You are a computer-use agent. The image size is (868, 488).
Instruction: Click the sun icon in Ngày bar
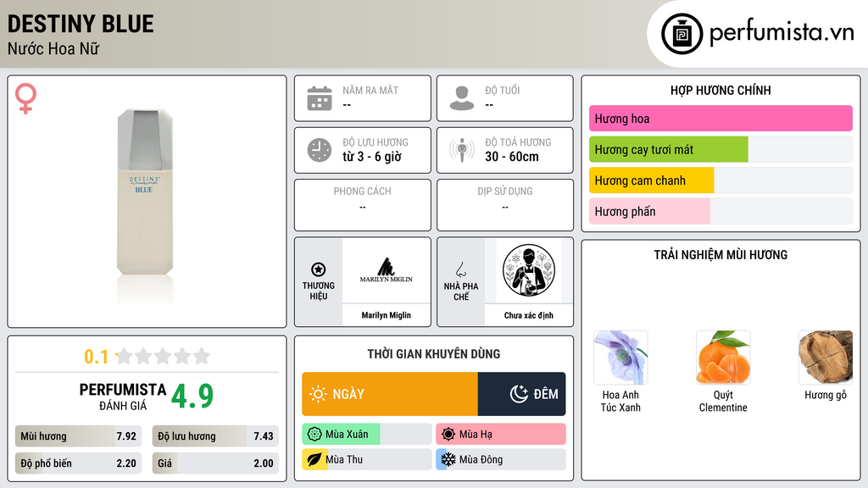click(x=318, y=394)
